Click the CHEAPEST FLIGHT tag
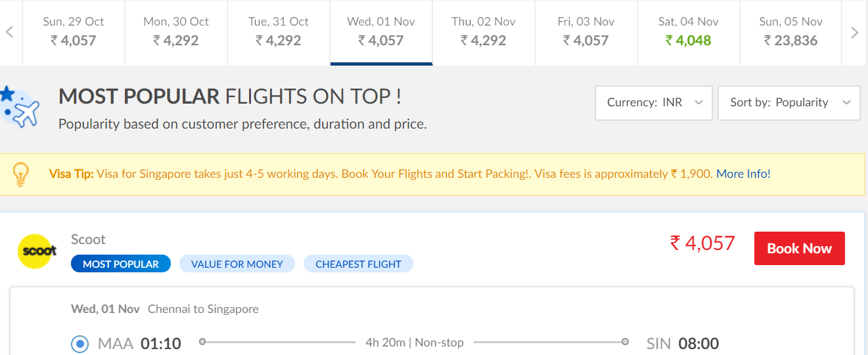Image resolution: width=868 pixels, height=355 pixels. [358, 264]
